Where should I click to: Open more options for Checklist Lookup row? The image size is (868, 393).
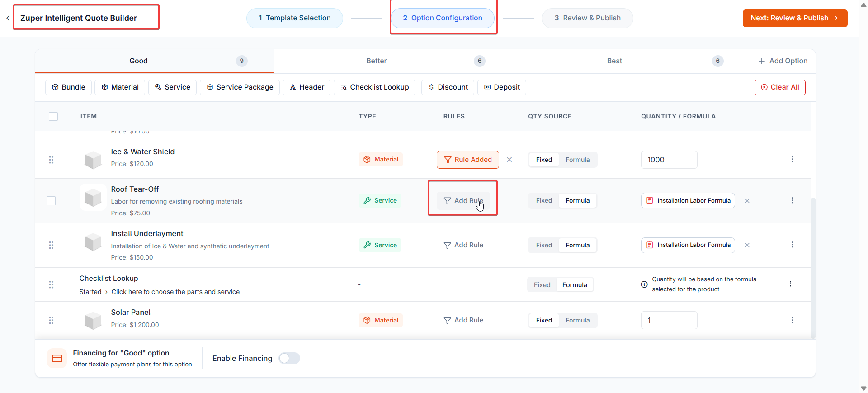pyautogui.click(x=790, y=284)
